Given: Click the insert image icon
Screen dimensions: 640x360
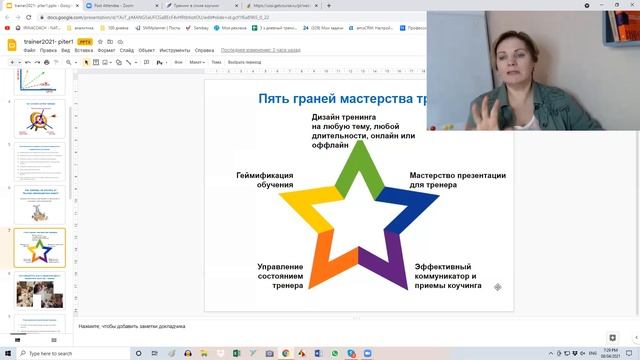Looking at the screenshot, I should 105,62.
